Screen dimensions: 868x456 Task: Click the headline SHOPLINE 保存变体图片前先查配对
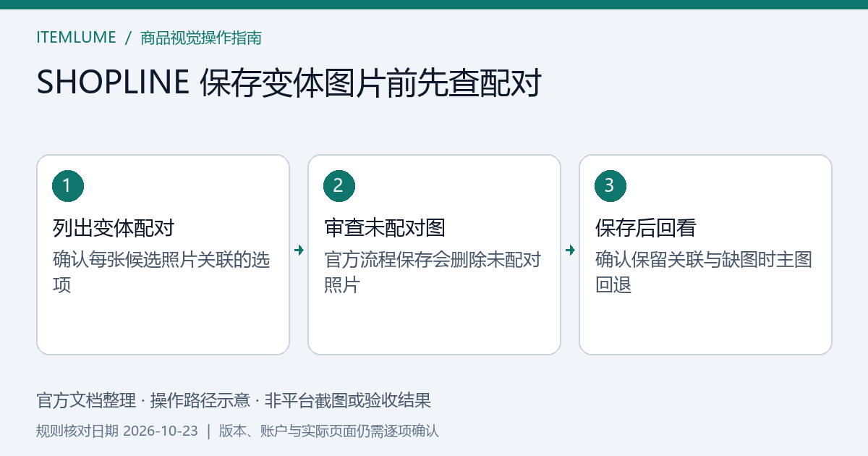[x=289, y=84]
